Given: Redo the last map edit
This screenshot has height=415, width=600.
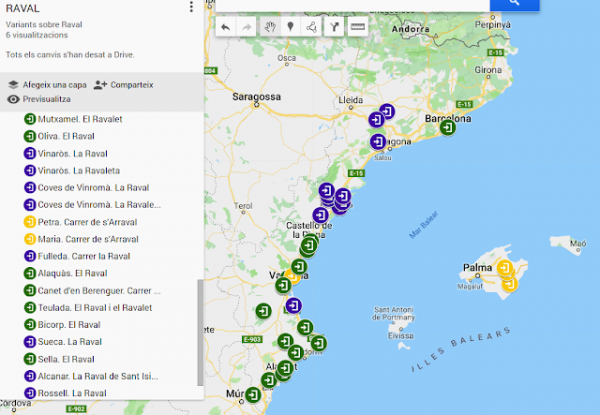Looking at the screenshot, I should click(x=246, y=27).
